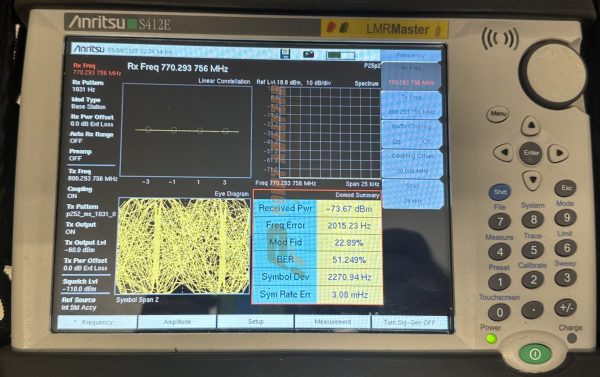
Task: Click the down arrow key
Action: [x=532, y=180]
